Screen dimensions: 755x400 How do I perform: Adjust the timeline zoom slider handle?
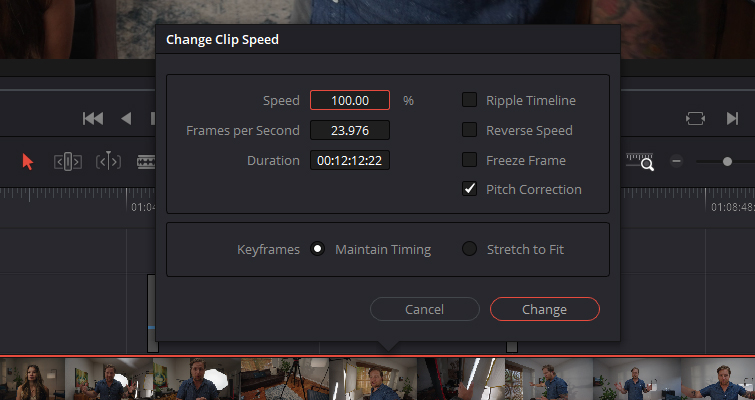(727, 161)
